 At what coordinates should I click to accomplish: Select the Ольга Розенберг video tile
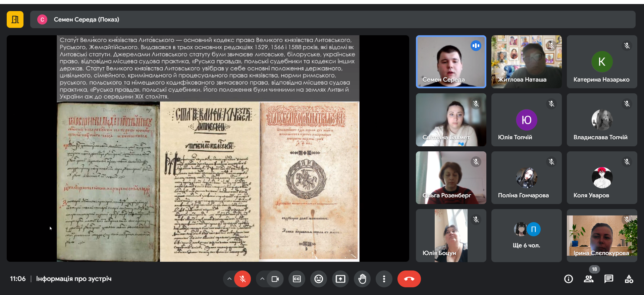pos(451,178)
